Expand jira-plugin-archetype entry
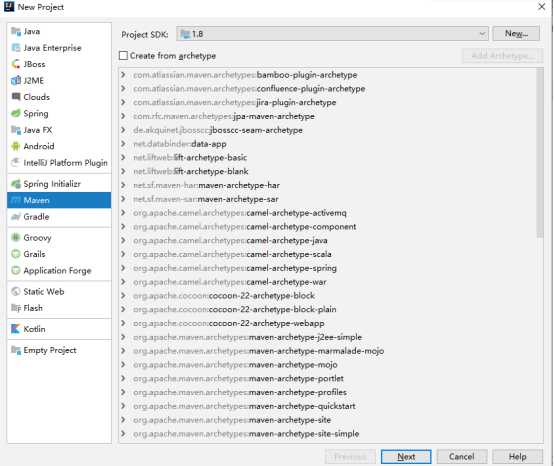 pos(123,102)
